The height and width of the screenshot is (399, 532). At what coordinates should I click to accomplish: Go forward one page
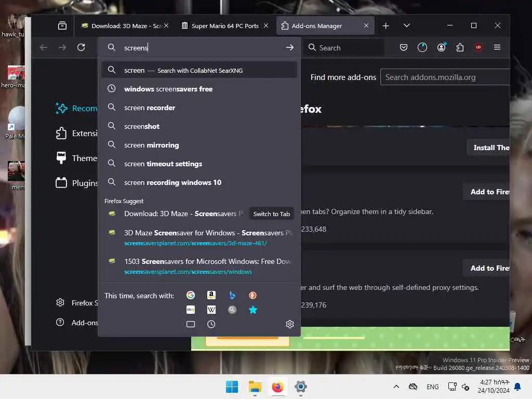click(62, 47)
